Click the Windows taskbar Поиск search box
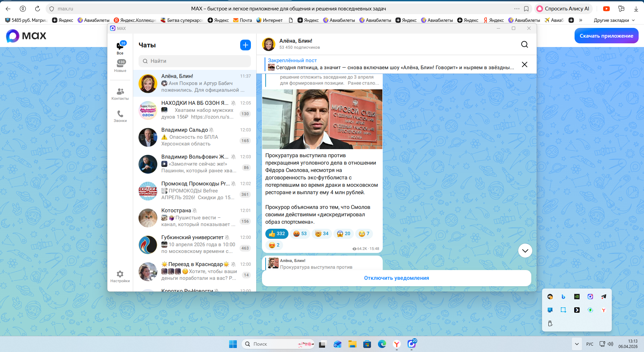 pos(278,344)
